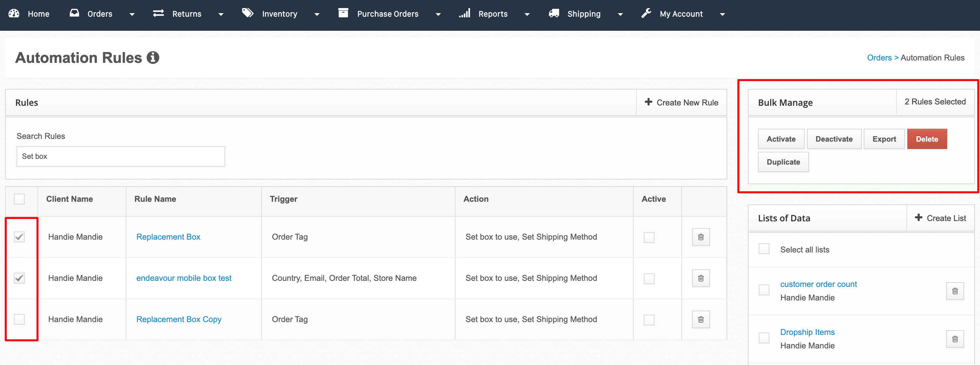Click the Search Rules input field
Image resolution: width=980 pixels, height=365 pixels.
pyautogui.click(x=121, y=156)
